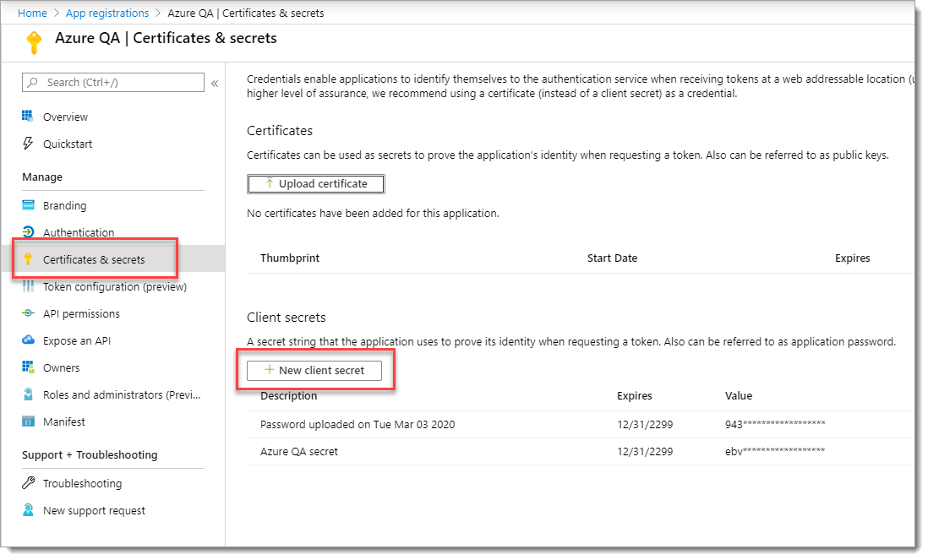This screenshot has width=928, height=560.
Task: Navigate to App registrations breadcrumb
Action: pyautogui.click(x=106, y=14)
